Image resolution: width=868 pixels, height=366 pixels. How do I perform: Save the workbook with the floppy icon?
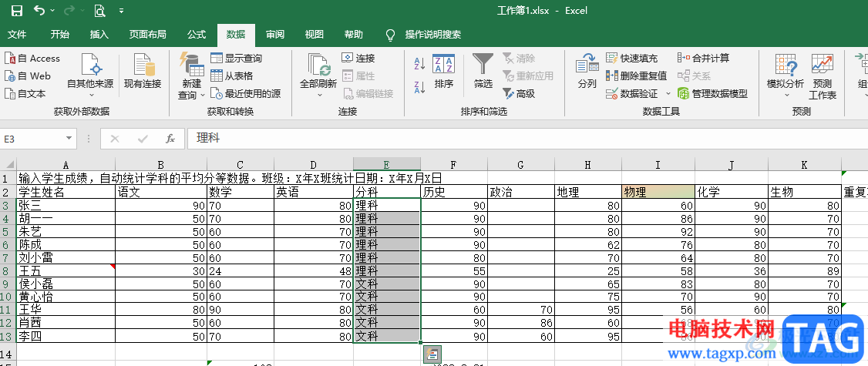17,11
